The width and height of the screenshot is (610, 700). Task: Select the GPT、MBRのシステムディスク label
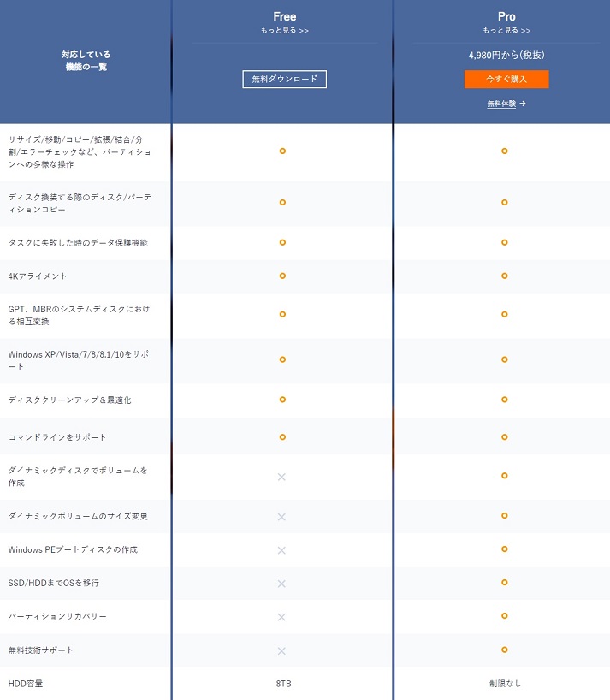[x=79, y=315]
